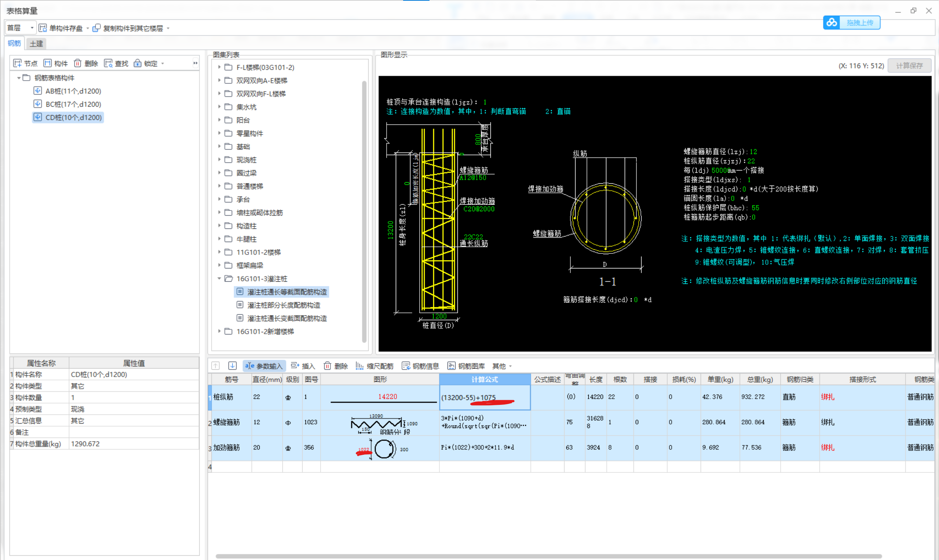Click the 属性值 column header
Screen dimensions: 939x560
[x=134, y=363]
